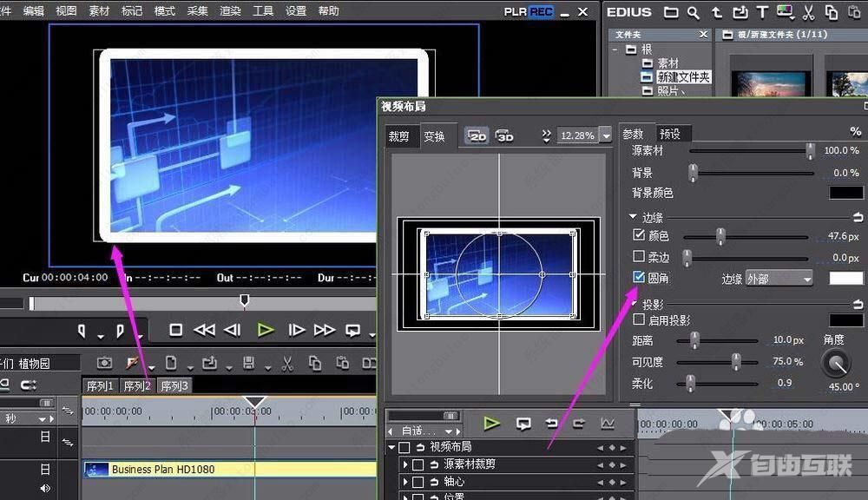Switch to 2D mode in video layout
The width and height of the screenshot is (868, 500).
pyautogui.click(x=477, y=135)
